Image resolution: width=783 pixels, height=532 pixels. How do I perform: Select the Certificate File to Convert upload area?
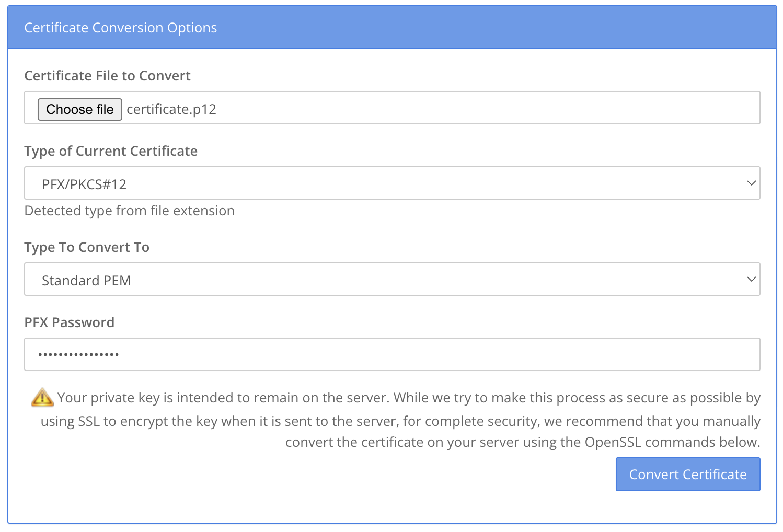tap(392, 108)
